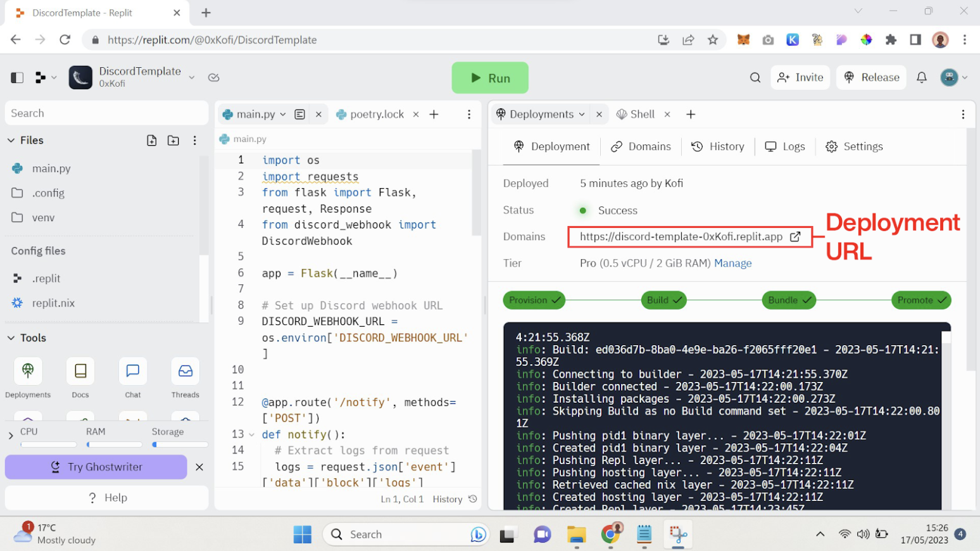Click the Storage usage bar

180,445
